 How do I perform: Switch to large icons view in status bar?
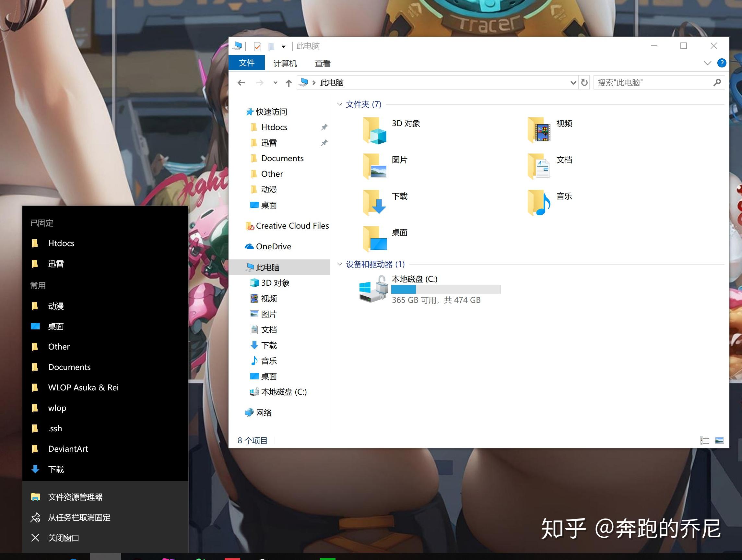tap(719, 440)
